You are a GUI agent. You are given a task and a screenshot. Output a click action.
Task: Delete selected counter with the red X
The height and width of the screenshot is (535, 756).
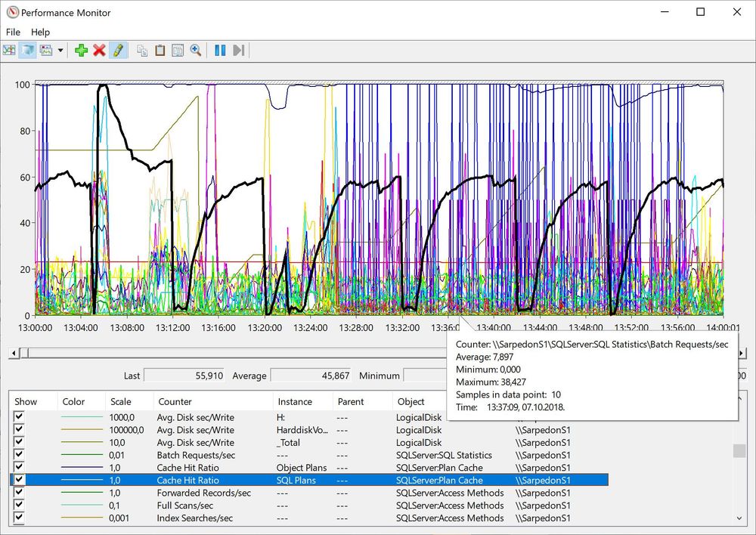pos(99,50)
